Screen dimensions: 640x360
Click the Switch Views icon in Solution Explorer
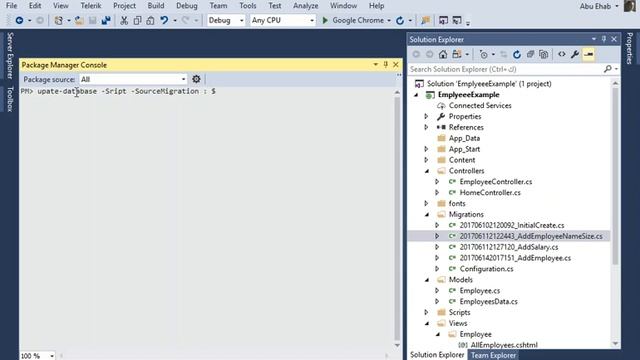click(457, 54)
